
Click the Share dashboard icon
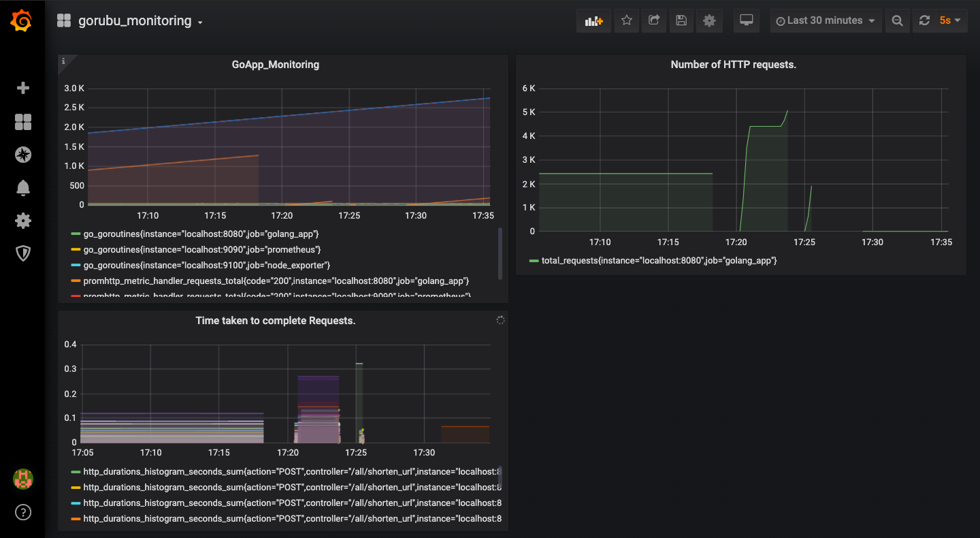(x=654, y=20)
